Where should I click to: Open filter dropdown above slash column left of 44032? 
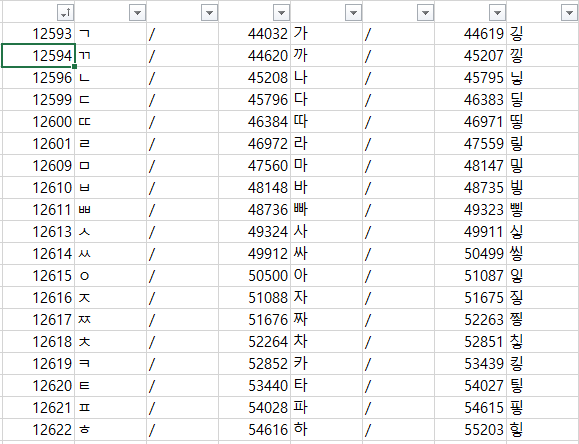tap(209, 13)
